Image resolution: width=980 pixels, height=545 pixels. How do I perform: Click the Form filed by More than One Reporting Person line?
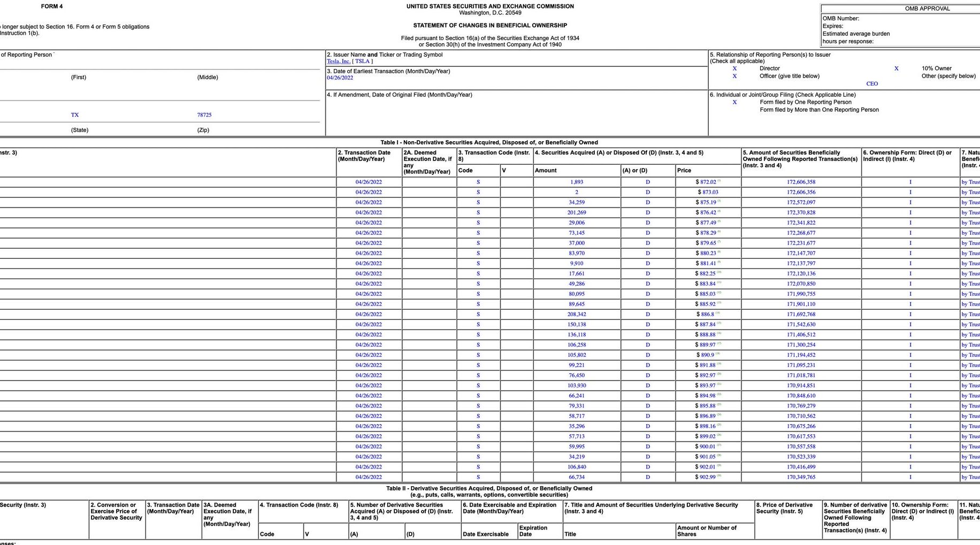point(819,110)
